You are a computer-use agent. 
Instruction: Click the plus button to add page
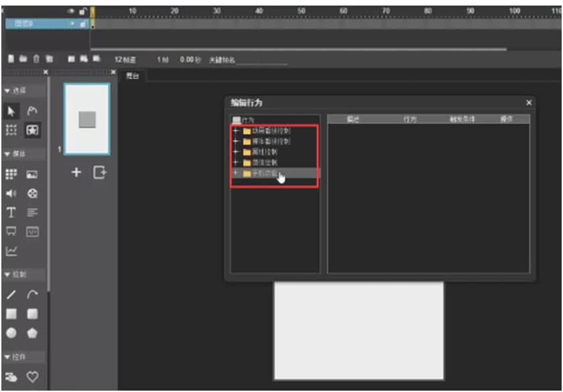(76, 173)
